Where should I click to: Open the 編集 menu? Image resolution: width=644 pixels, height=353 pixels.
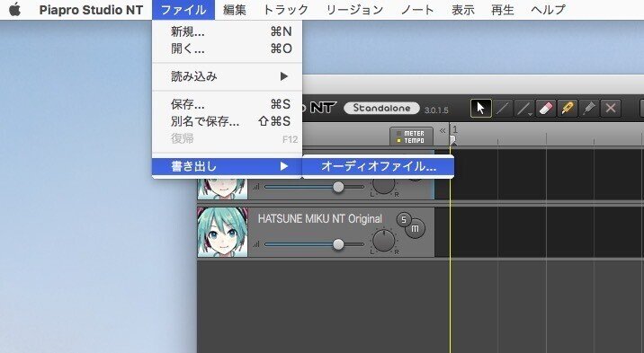[235, 9]
